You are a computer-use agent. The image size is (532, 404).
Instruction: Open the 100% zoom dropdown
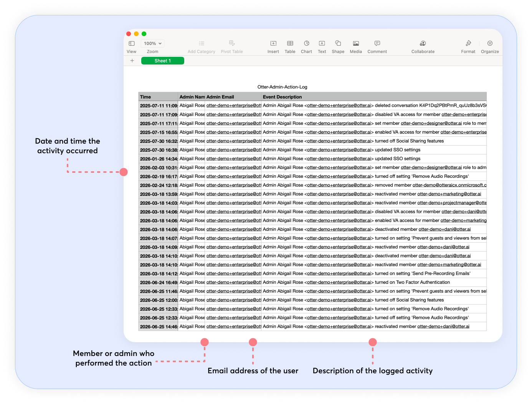click(x=152, y=43)
